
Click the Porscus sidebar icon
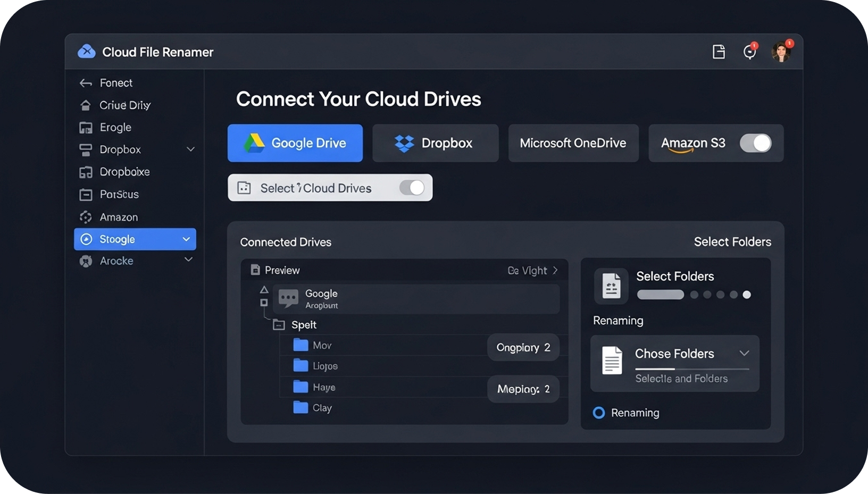click(86, 194)
